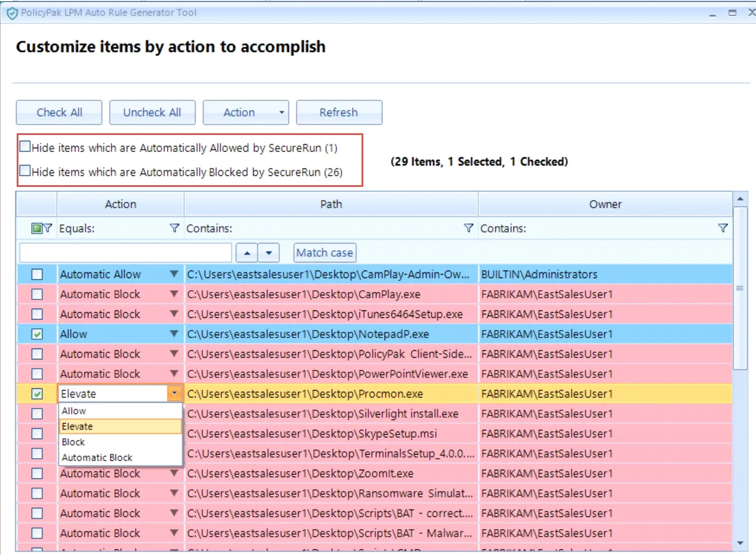Screen dimensions: 756x555
Task: Enable hiding items Automatically Blocked by SecureRun
Action: coord(25,170)
